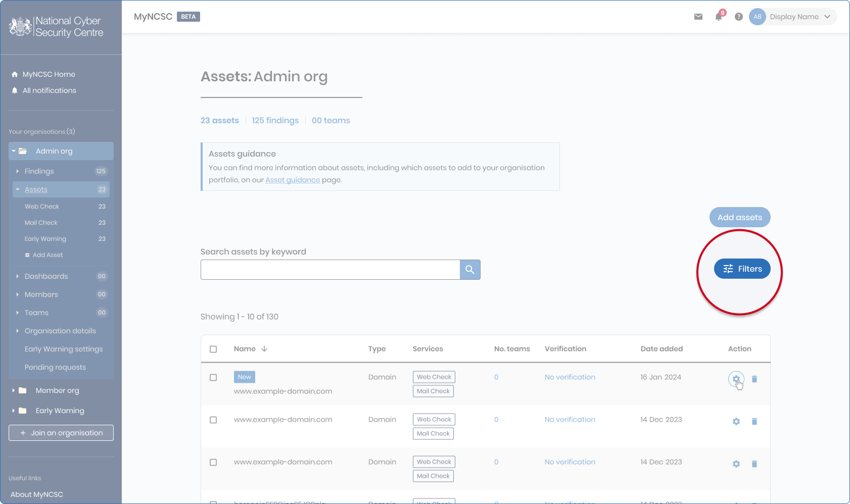The width and height of the screenshot is (850, 504).
Task: Go to MyNCSC Home
Action: point(49,74)
